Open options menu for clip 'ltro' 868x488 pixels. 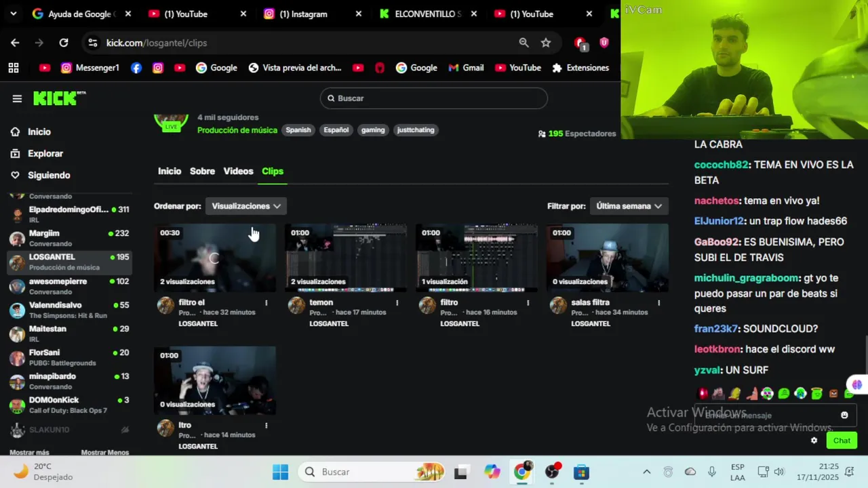tap(267, 426)
